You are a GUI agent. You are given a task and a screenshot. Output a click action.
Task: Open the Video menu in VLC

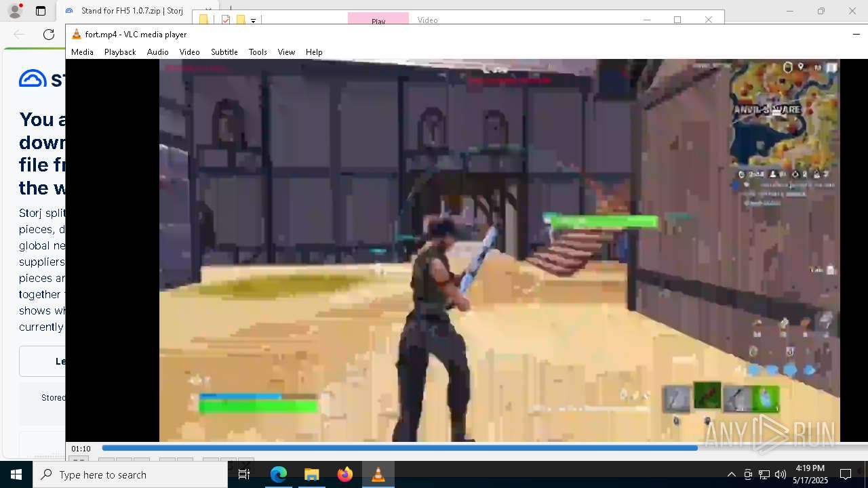tap(189, 52)
